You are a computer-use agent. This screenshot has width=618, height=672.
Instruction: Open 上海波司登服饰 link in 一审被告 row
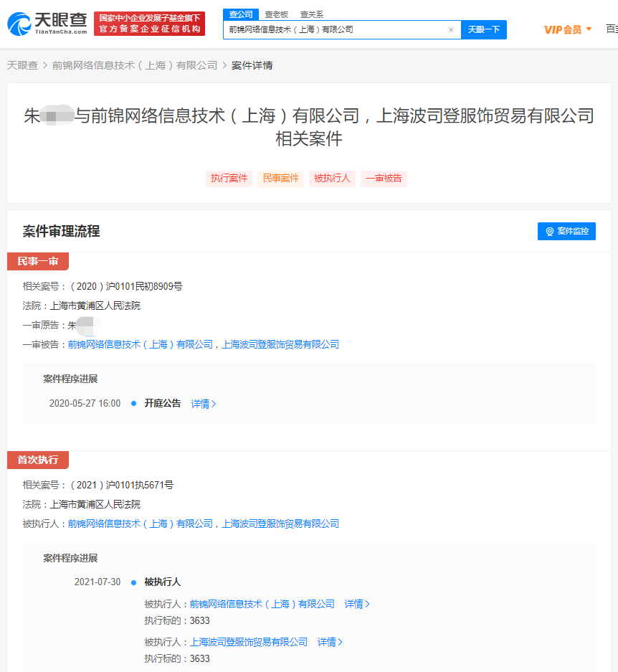tap(280, 344)
